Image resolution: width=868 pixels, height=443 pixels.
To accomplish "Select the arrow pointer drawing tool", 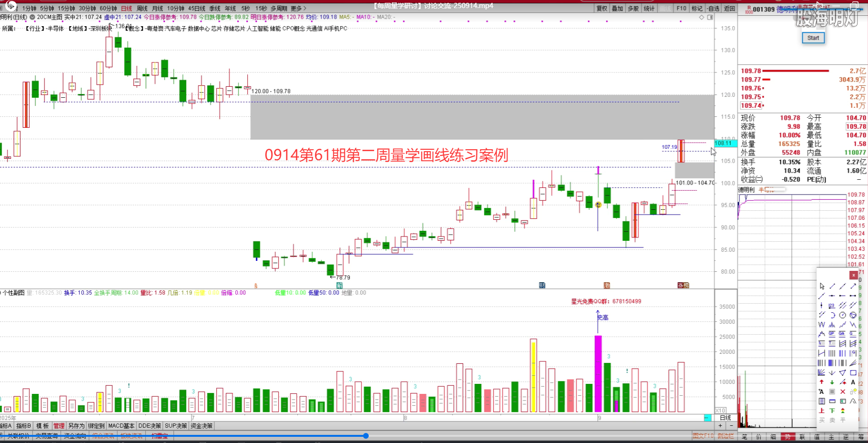I will (x=822, y=286).
